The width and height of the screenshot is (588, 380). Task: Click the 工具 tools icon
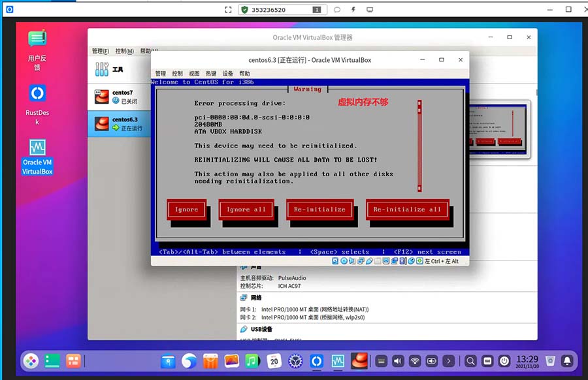(103, 69)
